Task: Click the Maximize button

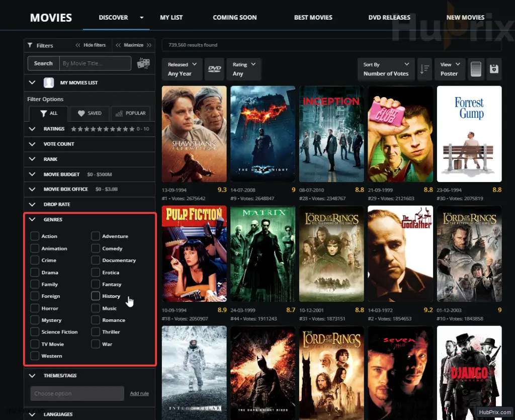Action: pos(133,45)
